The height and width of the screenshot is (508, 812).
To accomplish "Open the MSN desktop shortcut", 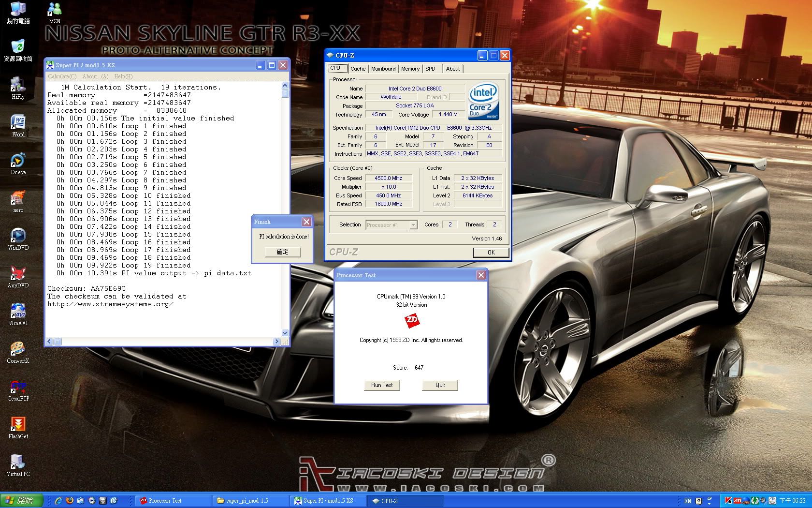I will [55, 13].
